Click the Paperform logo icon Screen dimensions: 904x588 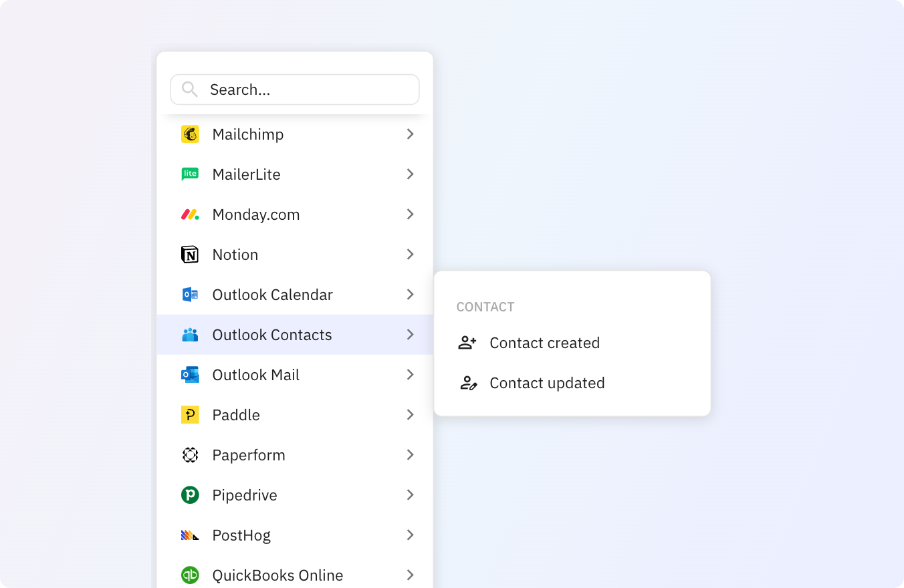point(190,455)
